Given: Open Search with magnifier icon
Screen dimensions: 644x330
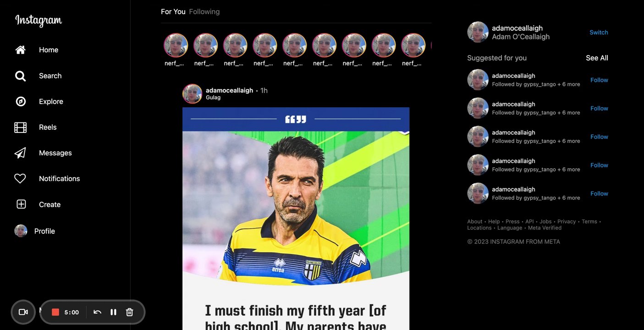Looking at the screenshot, I should click(21, 76).
